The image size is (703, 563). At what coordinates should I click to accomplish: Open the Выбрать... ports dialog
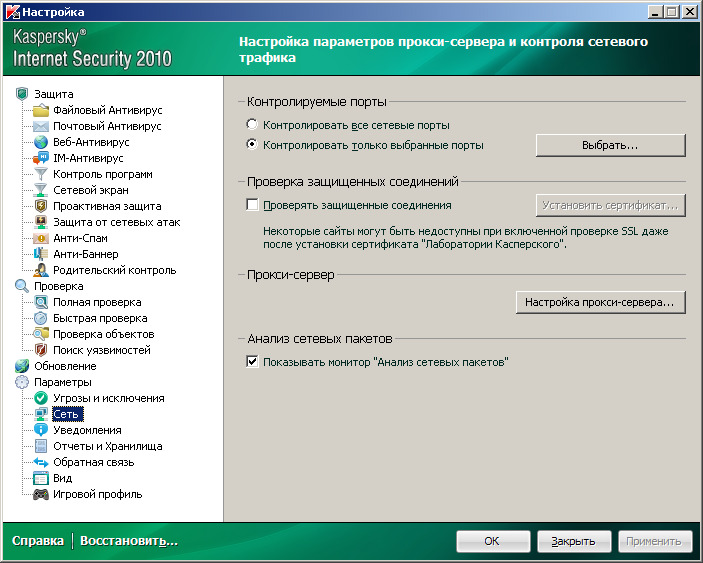611,145
